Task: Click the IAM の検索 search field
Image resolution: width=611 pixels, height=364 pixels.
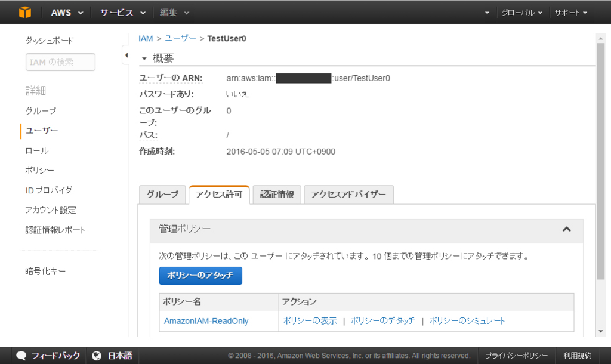Action: point(60,61)
